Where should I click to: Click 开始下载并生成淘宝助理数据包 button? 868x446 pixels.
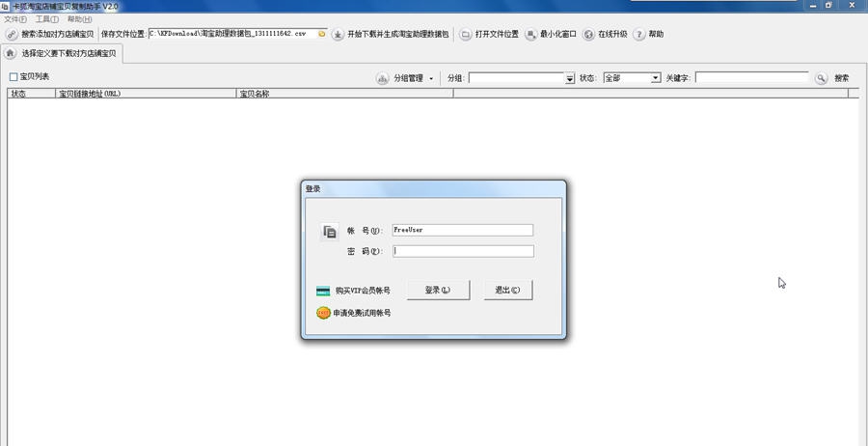coord(391,35)
